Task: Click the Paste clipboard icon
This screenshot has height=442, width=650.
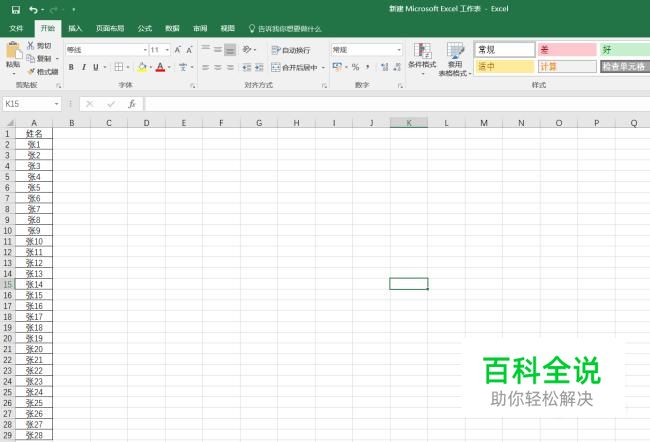Action: 13,51
